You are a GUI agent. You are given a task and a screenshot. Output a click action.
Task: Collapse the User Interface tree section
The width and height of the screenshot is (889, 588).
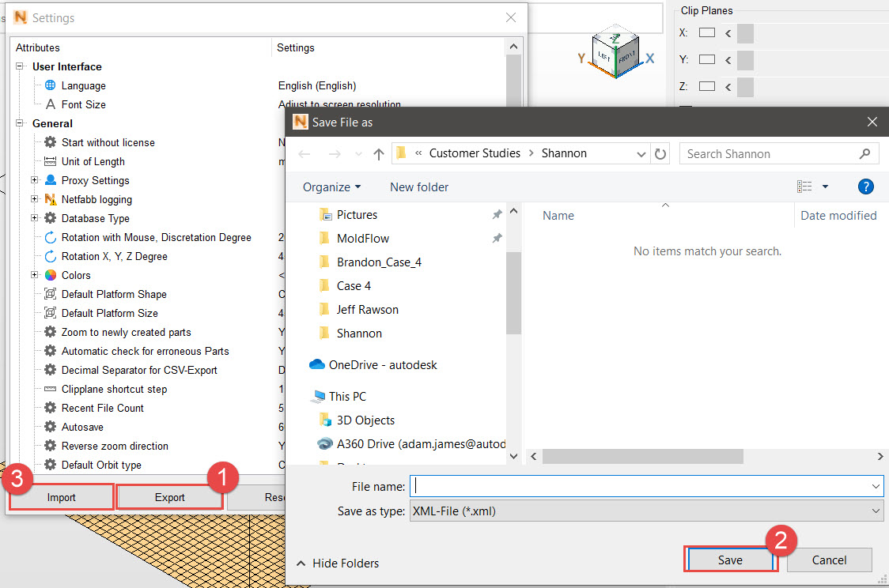[20, 66]
